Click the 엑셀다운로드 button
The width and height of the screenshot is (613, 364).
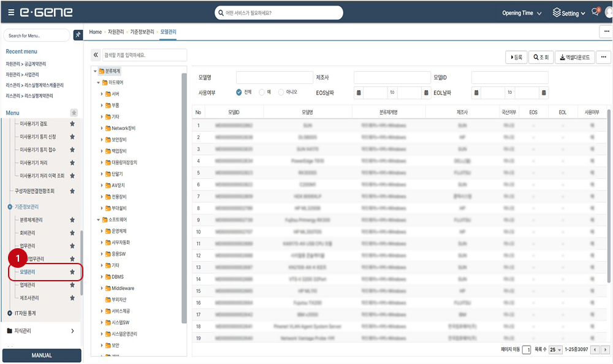pyautogui.click(x=574, y=57)
